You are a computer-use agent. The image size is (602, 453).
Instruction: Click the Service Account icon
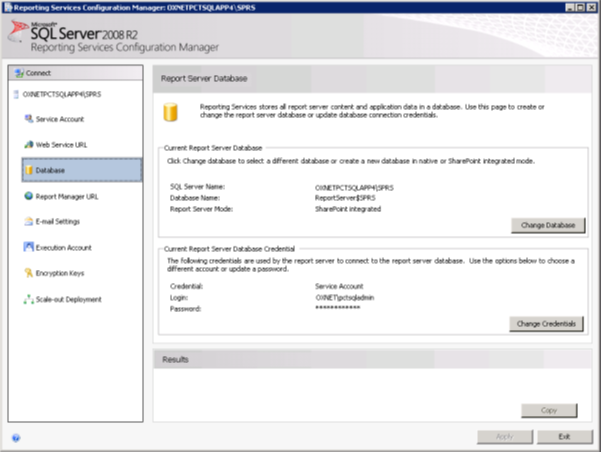point(29,119)
